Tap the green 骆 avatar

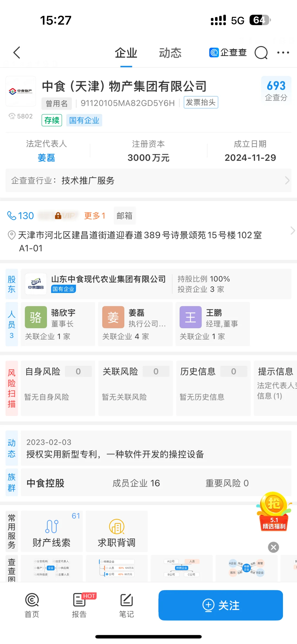[36, 317]
